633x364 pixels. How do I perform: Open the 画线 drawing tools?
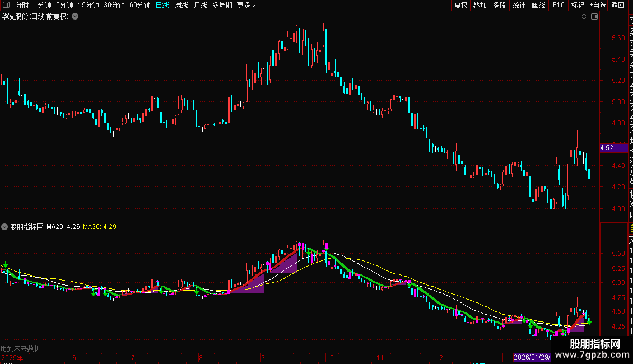pos(538,5)
